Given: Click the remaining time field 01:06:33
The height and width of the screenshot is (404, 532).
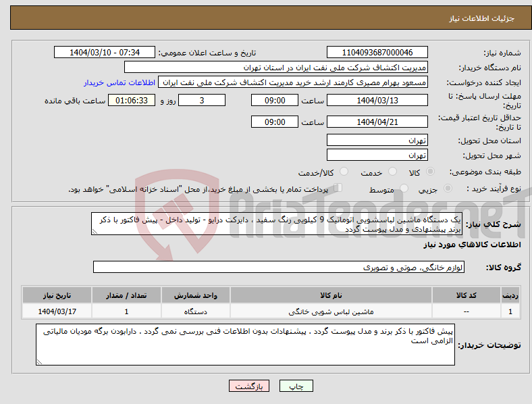Looking at the screenshot, I should point(132,100).
